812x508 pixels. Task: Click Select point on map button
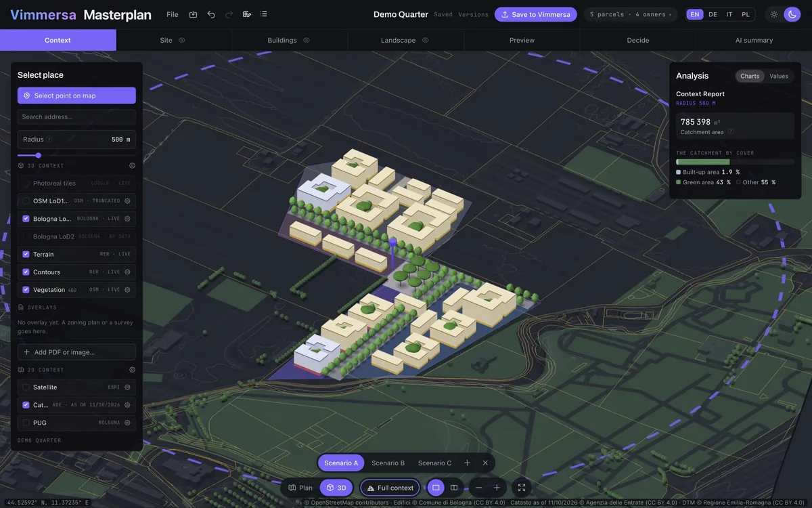76,96
